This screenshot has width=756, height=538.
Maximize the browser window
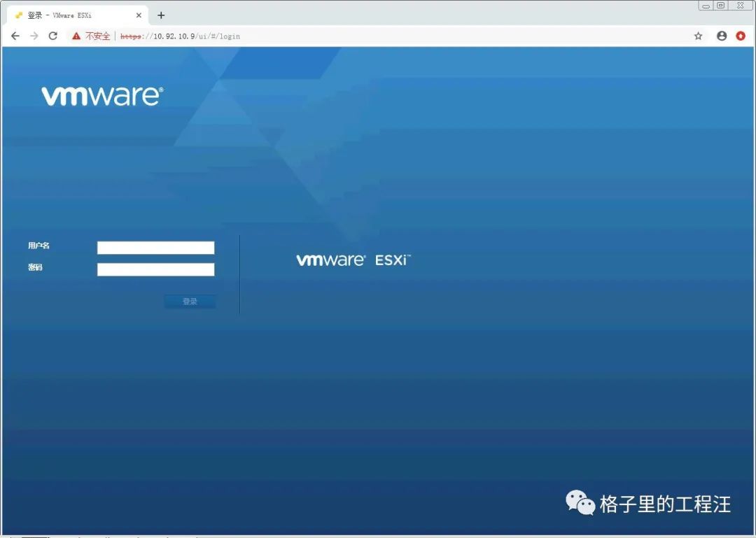[721, 6]
